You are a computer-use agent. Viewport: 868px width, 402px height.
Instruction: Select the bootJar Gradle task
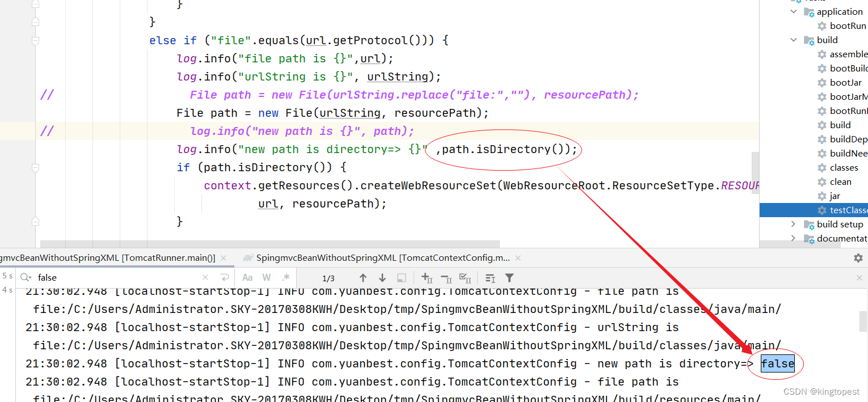[845, 82]
